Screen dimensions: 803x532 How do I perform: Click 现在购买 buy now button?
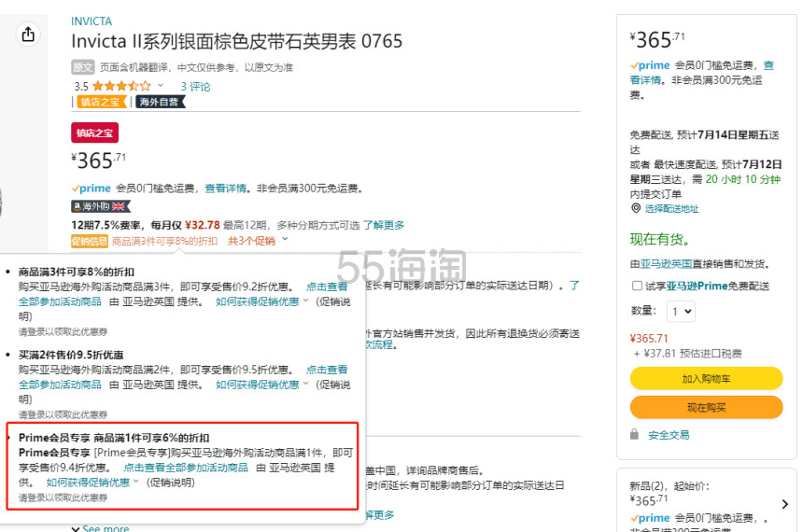pos(706,408)
